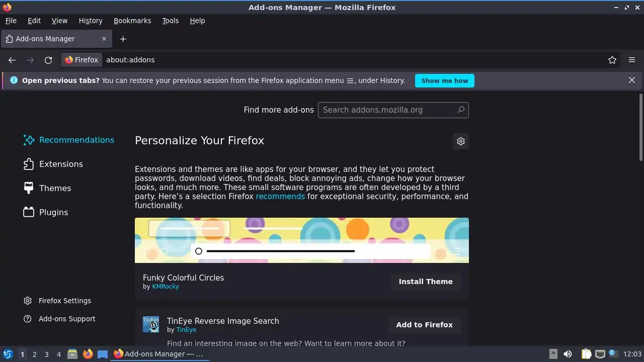Click the removable-media tray icon with the up arrow
This screenshot has width=644, height=362.
point(553,354)
